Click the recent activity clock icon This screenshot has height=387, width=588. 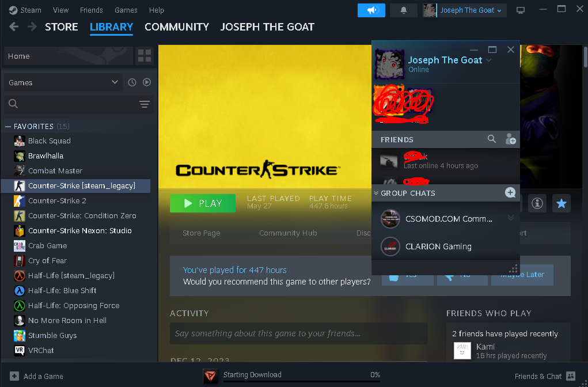coord(132,82)
